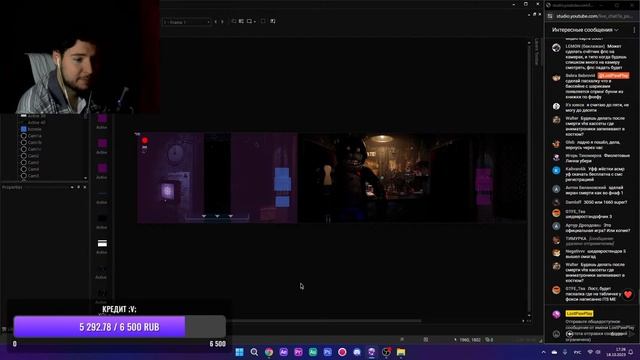Pick the third purple Active object in library

click(102, 169)
